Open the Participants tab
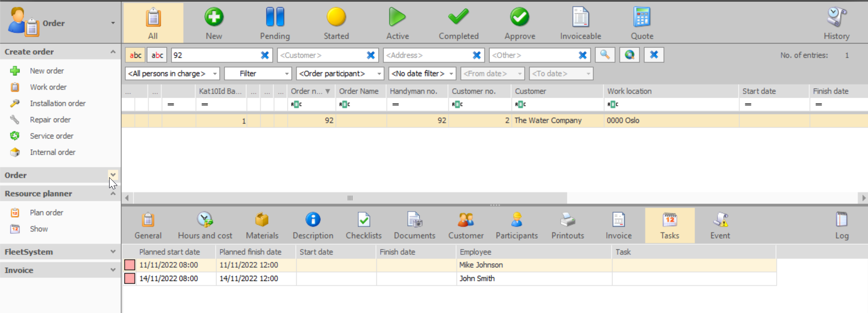 517,226
